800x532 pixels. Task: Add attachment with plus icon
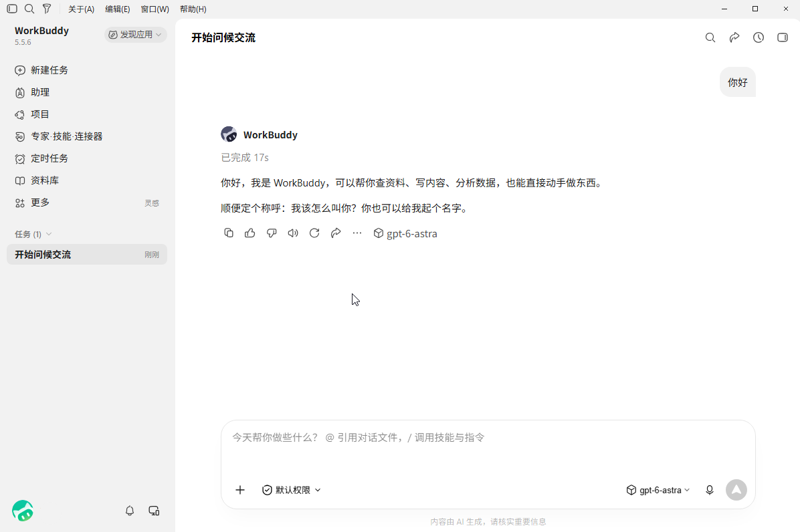pos(239,490)
